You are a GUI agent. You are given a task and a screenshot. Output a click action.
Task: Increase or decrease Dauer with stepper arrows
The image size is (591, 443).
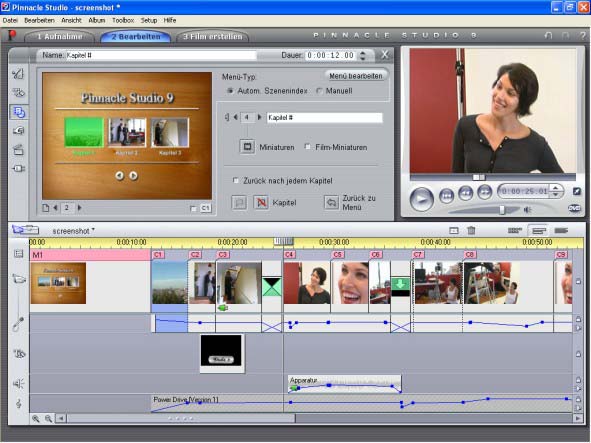(363, 55)
